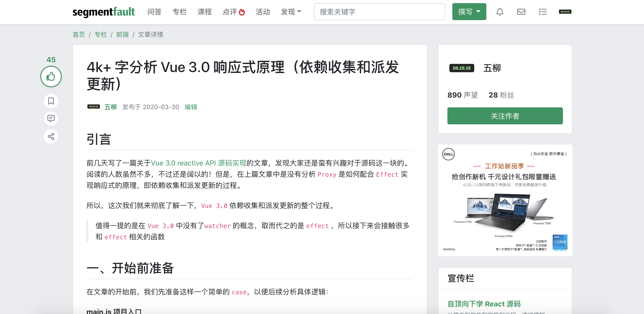
Task: Open the messages envelope icon
Action: coord(521,12)
